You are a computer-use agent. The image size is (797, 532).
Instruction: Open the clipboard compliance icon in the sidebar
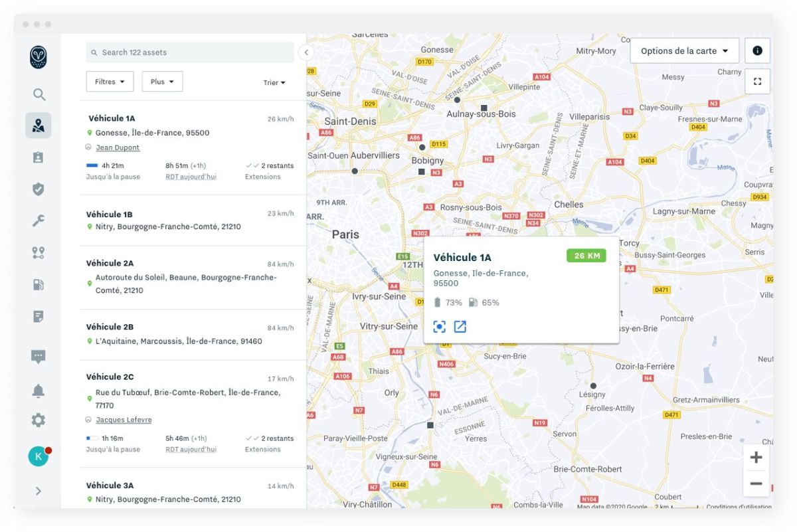point(39,157)
